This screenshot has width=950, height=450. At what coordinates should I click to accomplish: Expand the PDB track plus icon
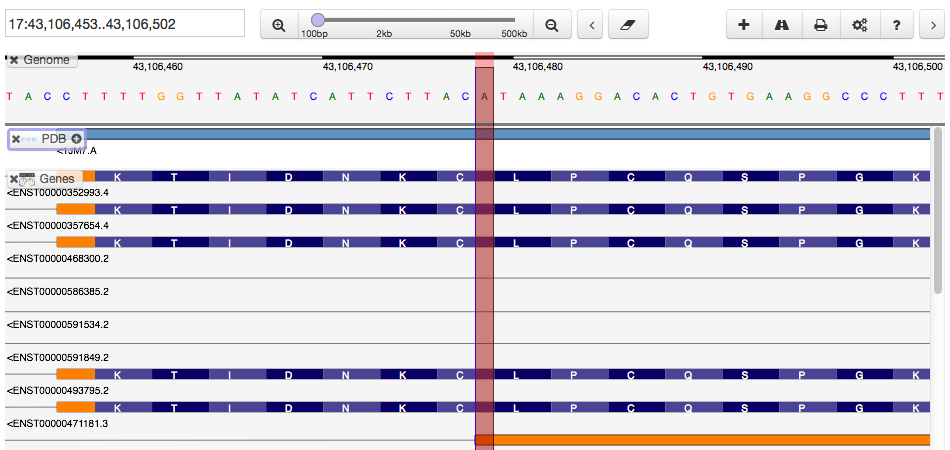(77, 139)
